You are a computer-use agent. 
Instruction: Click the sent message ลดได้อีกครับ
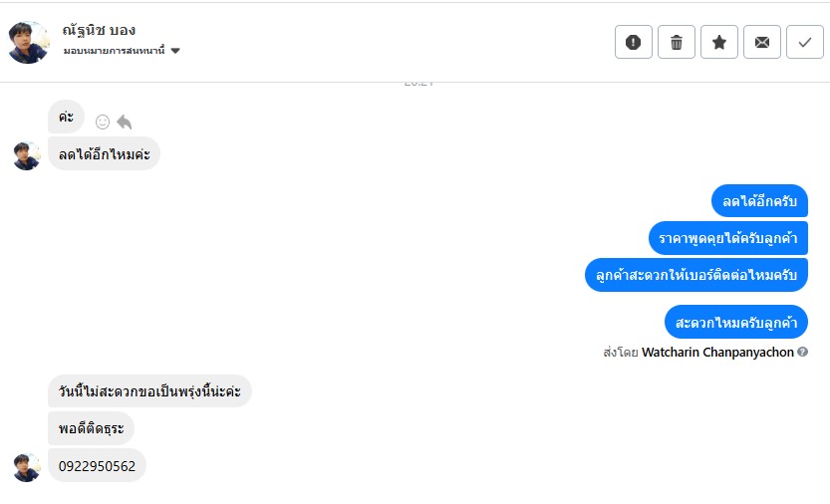(759, 201)
